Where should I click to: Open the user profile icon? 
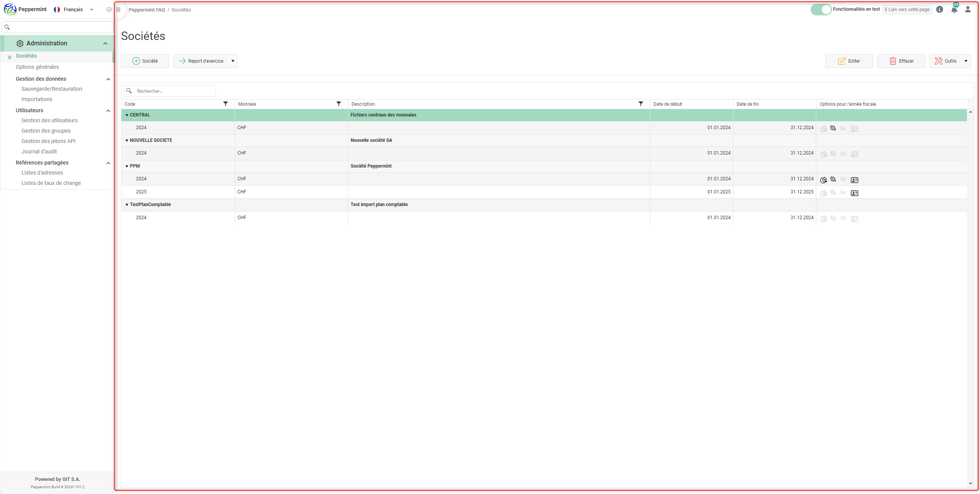pos(968,10)
